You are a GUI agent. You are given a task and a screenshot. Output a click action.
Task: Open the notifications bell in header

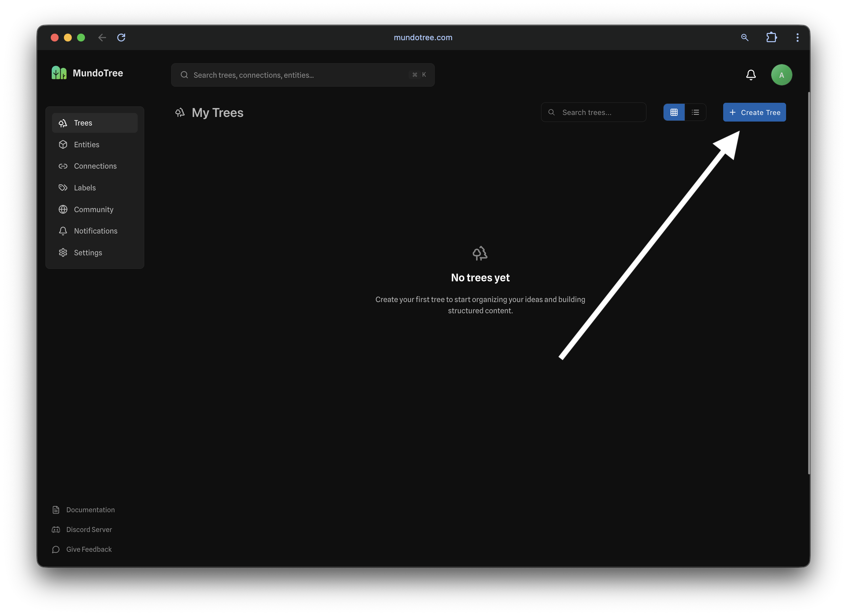pos(751,75)
